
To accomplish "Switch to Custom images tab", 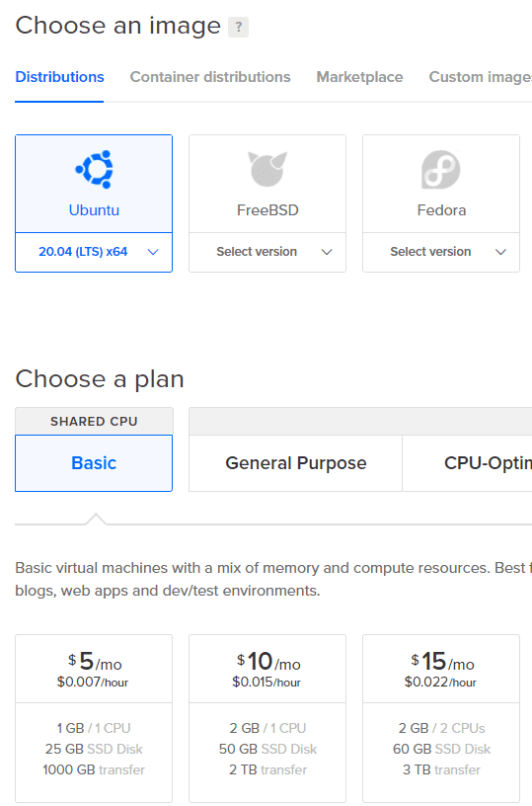I will tap(480, 77).
